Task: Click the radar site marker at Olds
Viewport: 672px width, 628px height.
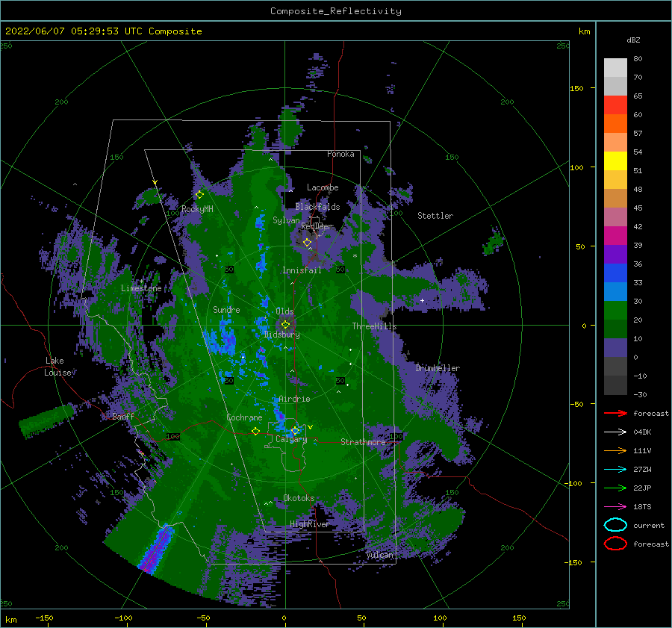Action: click(285, 325)
